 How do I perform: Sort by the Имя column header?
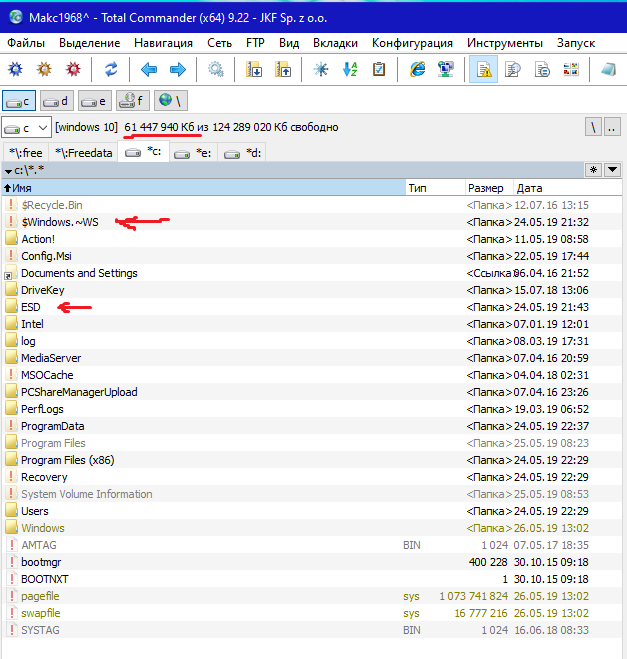[204, 188]
